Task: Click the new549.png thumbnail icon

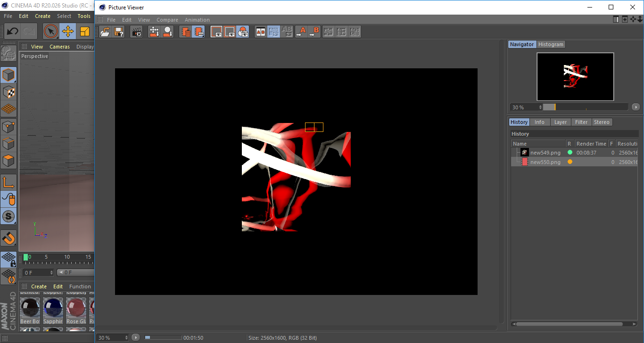Action: (524, 153)
